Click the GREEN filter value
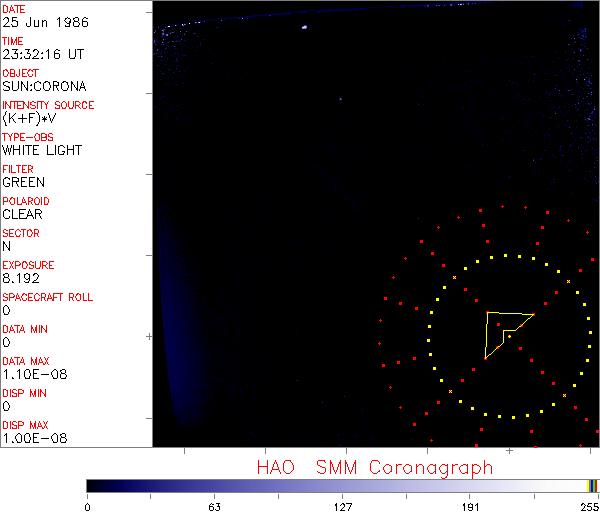The image size is (600, 512). tap(23, 182)
